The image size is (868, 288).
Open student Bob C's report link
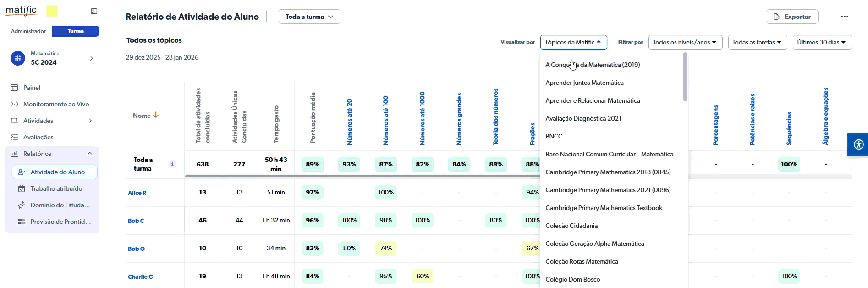[136, 221]
